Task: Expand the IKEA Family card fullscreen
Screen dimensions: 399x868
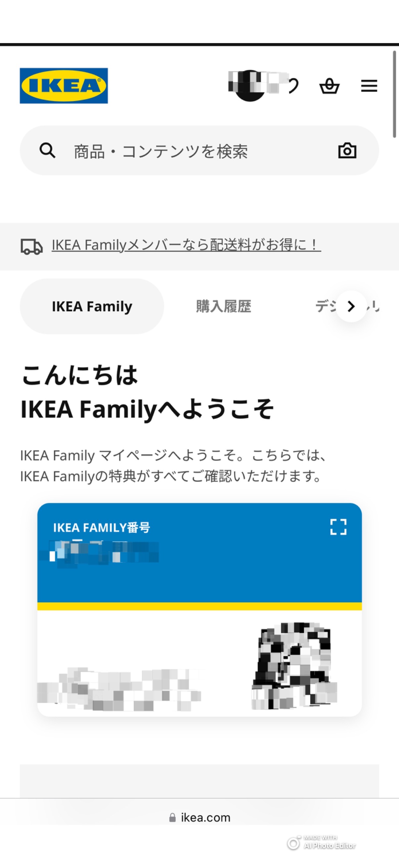Action: click(338, 527)
